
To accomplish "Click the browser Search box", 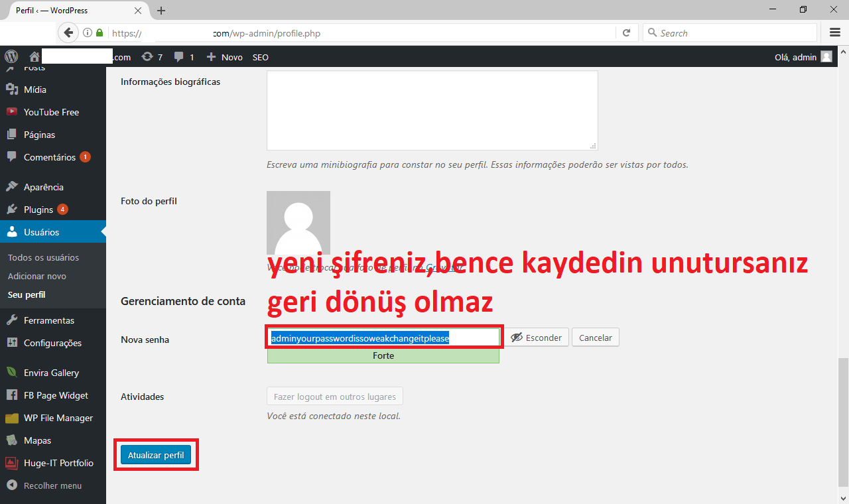I will pos(730,32).
